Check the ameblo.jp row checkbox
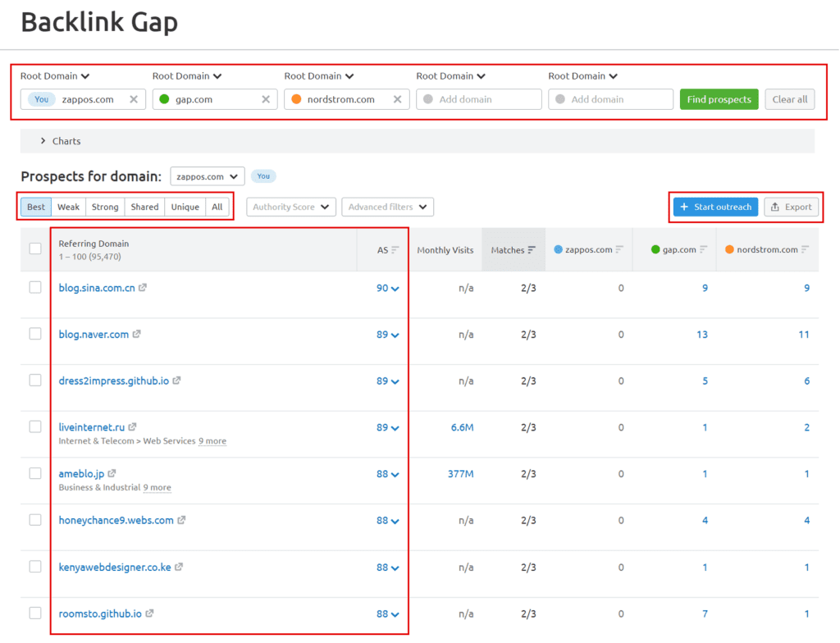This screenshot has height=643, width=840. tap(35, 474)
